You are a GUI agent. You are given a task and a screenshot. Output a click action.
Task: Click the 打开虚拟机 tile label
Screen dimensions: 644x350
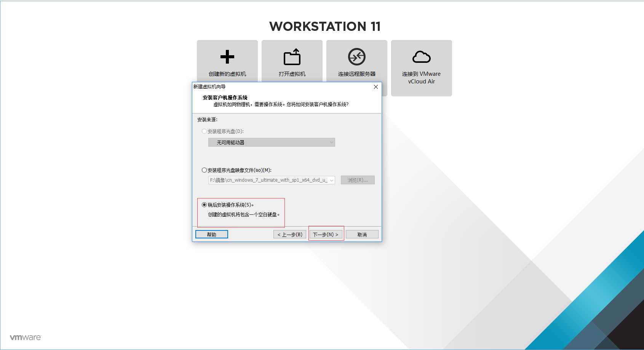[x=292, y=74]
